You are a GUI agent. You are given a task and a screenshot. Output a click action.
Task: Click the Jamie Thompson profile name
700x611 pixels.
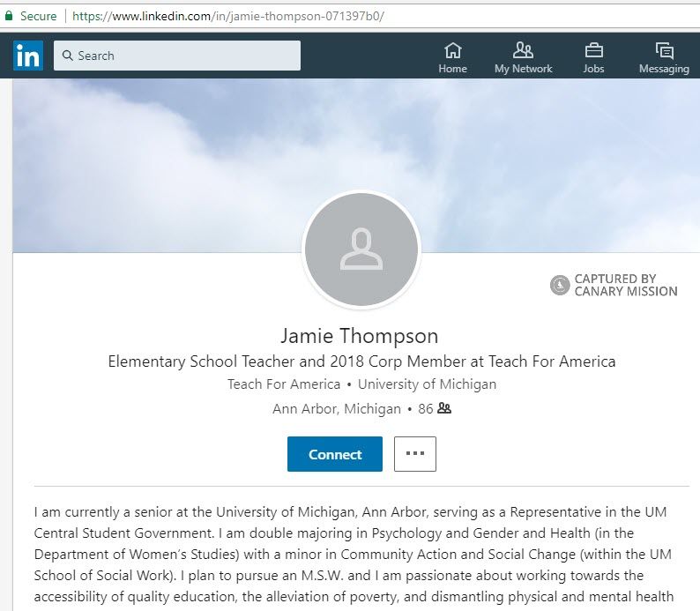point(359,336)
